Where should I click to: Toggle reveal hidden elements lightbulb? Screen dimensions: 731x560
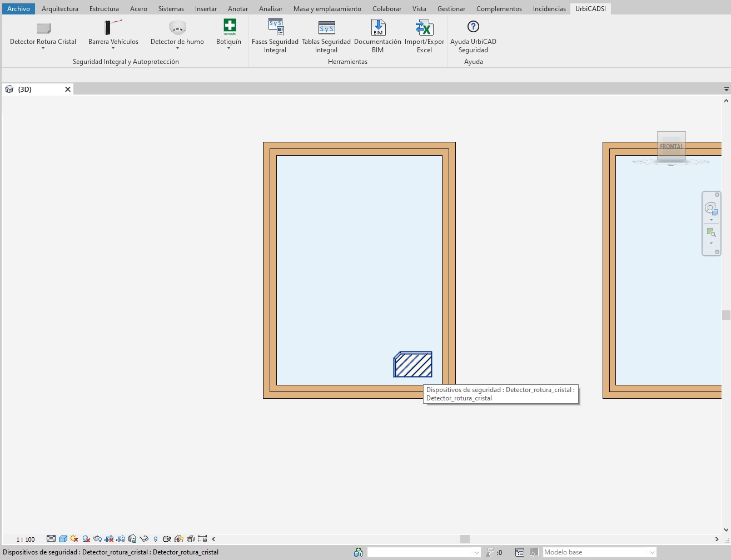click(156, 539)
